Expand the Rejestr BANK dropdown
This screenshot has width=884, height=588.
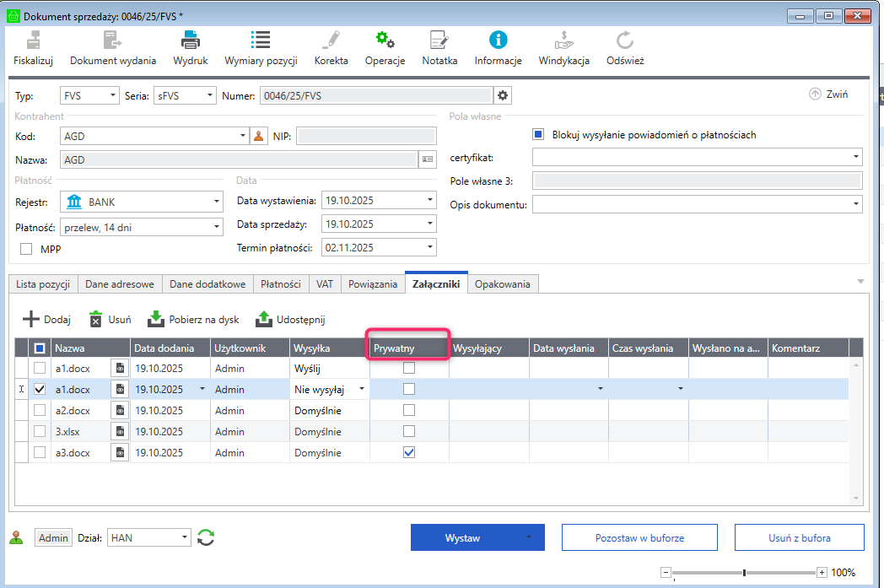[216, 202]
